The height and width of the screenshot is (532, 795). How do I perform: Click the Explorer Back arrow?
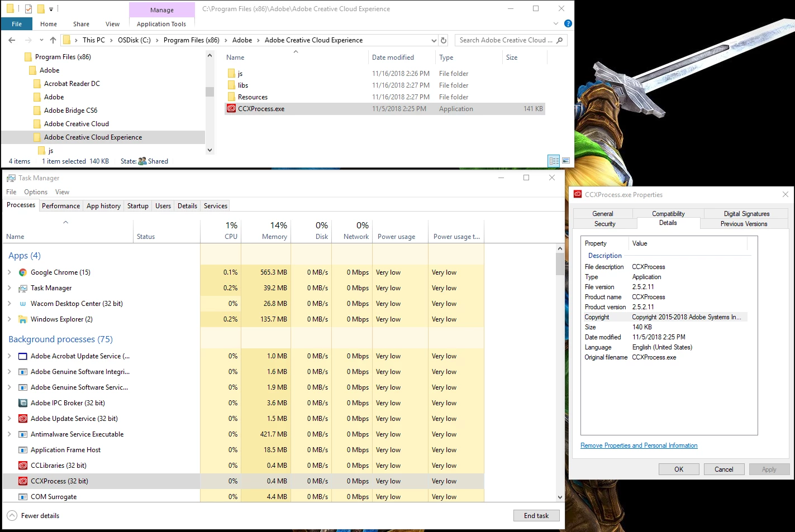pos(12,40)
